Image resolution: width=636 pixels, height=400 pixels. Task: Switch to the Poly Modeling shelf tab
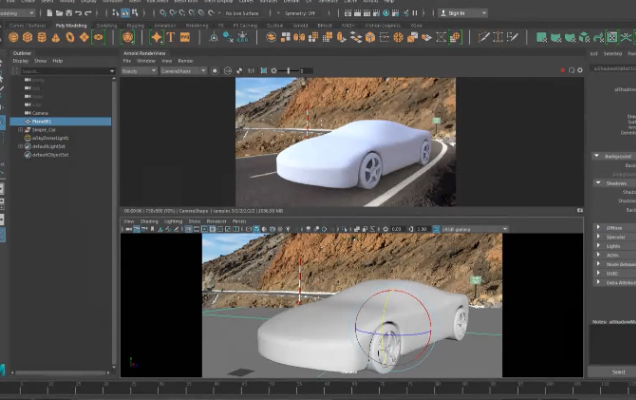click(x=70, y=25)
